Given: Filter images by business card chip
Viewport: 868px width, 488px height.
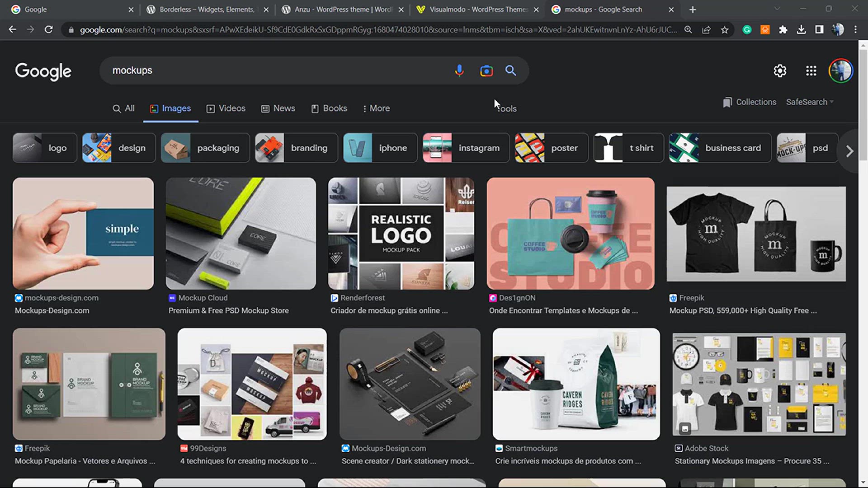Looking at the screenshot, I should click(x=720, y=148).
